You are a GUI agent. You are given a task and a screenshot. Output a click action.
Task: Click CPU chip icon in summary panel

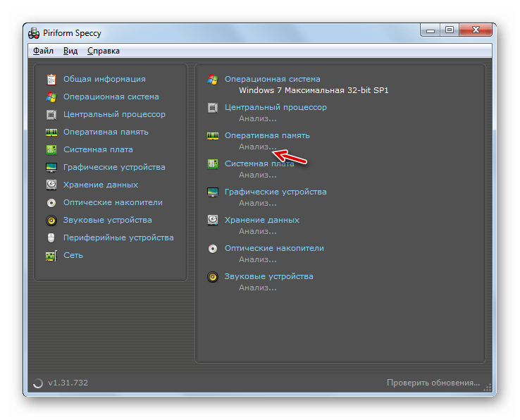tap(213, 108)
